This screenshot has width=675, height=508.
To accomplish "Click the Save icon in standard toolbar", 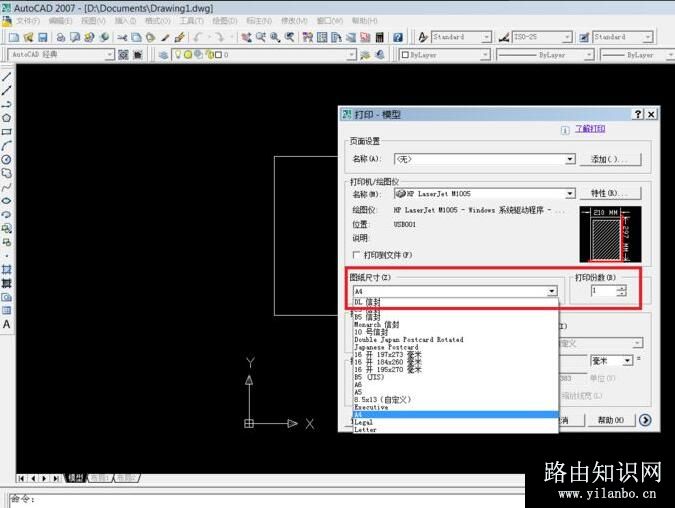I will point(43,37).
